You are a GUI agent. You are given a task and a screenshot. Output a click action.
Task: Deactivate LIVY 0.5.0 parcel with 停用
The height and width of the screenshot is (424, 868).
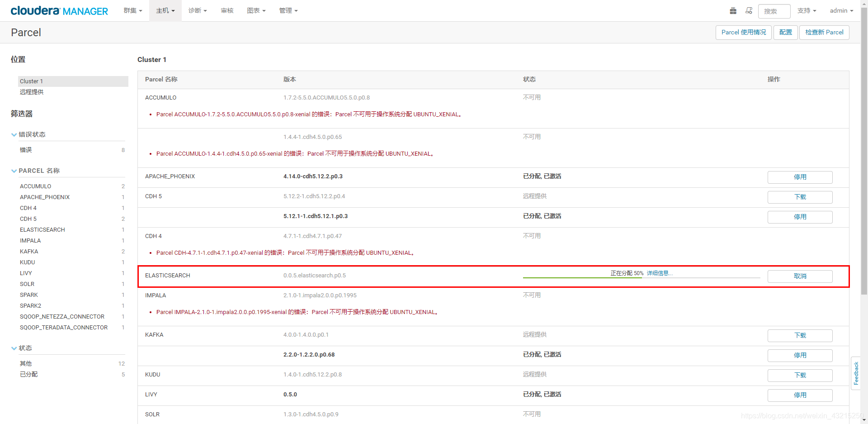[x=800, y=395]
